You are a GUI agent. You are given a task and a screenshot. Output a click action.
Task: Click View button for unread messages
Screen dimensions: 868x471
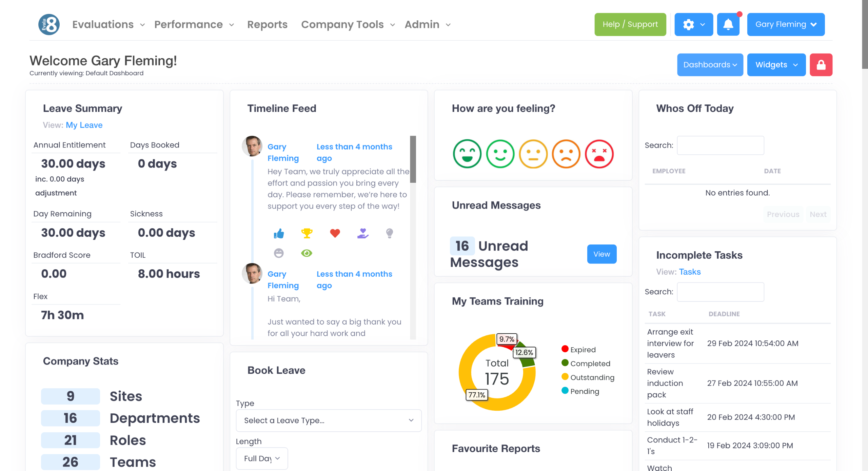(x=601, y=254)
